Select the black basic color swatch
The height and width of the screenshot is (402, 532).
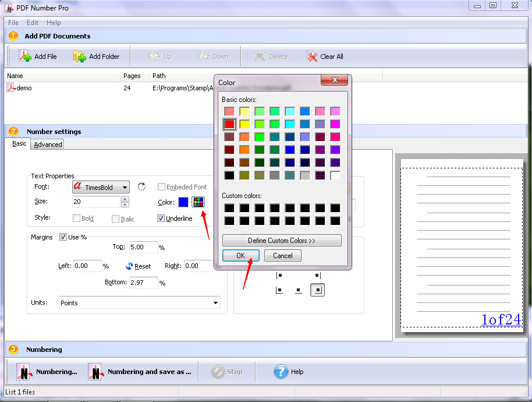[229, 175]
